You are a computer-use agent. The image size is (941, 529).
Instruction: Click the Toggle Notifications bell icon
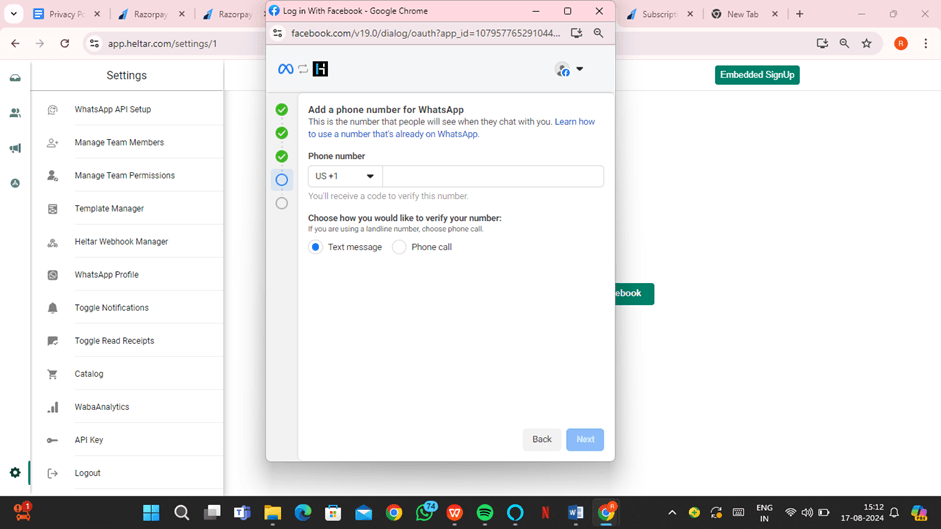53,308
